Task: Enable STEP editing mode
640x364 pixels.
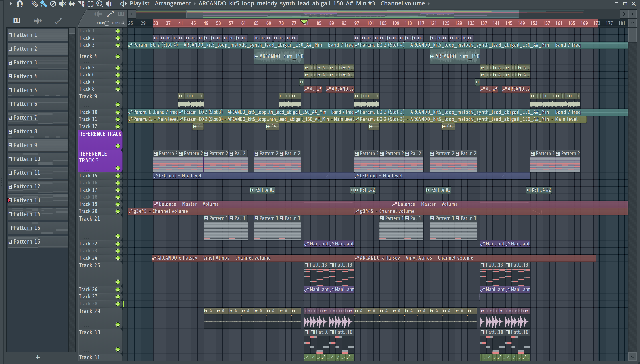Action: [x=107, y=23]
